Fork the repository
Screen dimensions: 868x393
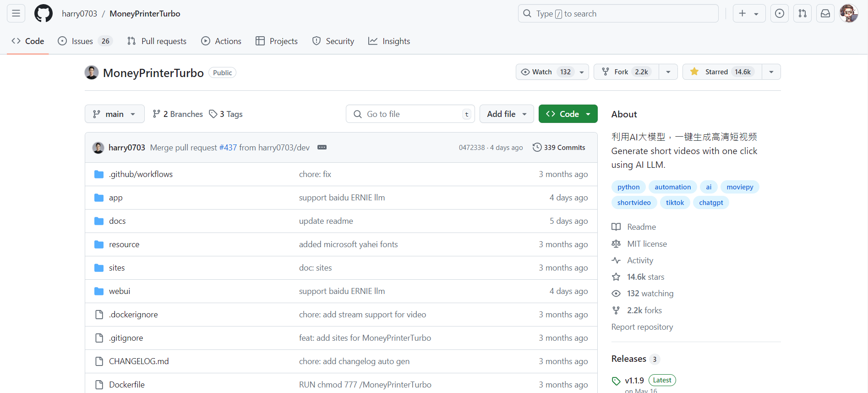pos(627,72)
